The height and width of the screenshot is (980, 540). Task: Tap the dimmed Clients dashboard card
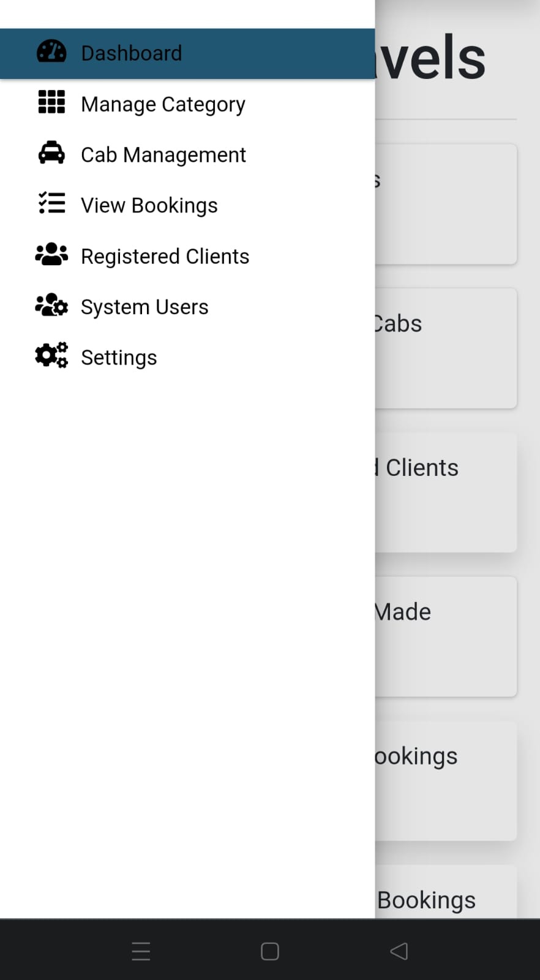pyautogui.click(x=446, y=492)
